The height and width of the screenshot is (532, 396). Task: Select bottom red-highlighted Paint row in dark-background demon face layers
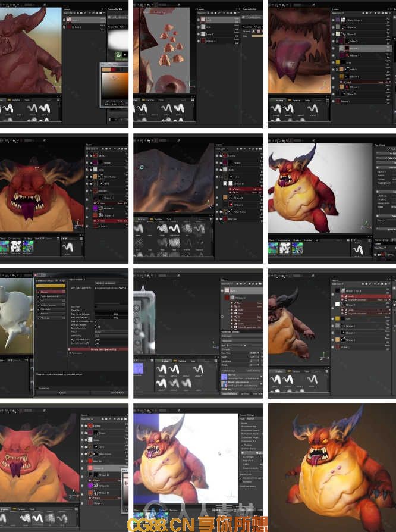coord(110,221)
